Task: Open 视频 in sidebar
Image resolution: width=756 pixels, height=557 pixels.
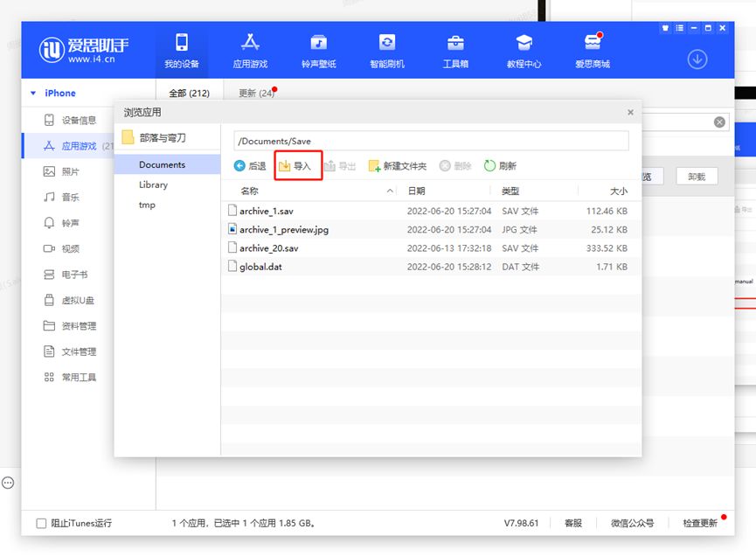Action: point(61,249)
